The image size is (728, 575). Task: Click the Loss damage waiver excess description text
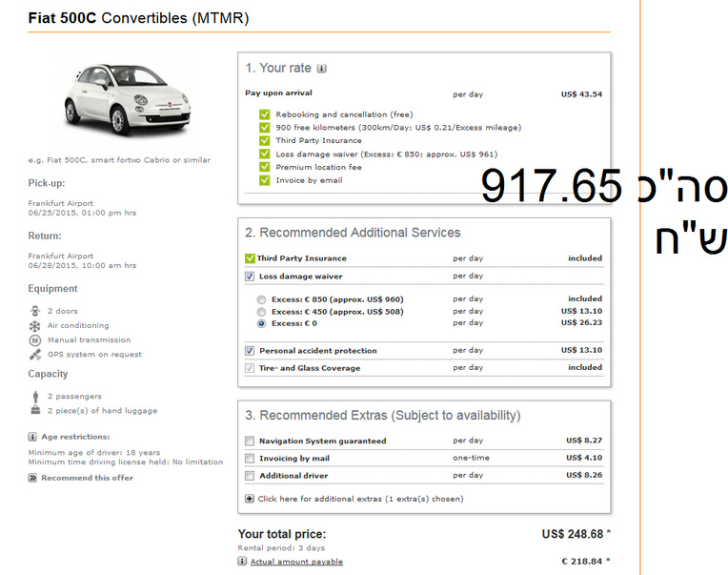click(386, 154)
